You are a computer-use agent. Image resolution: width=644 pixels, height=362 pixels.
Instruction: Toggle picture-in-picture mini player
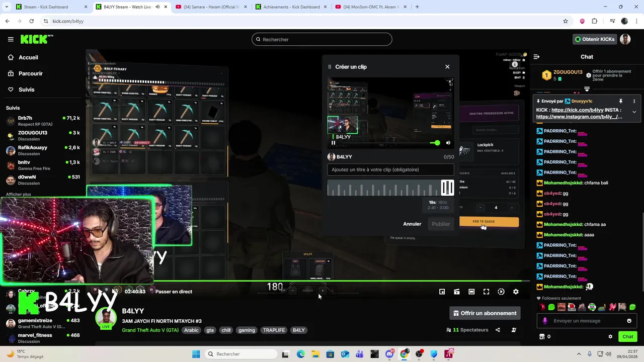point(442,292)
